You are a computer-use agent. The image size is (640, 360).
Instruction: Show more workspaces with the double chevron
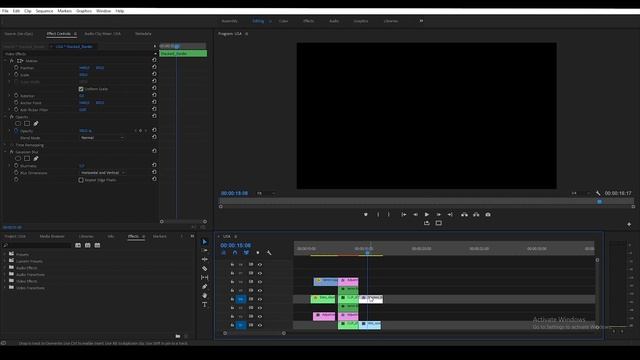(x=421, y=21)
